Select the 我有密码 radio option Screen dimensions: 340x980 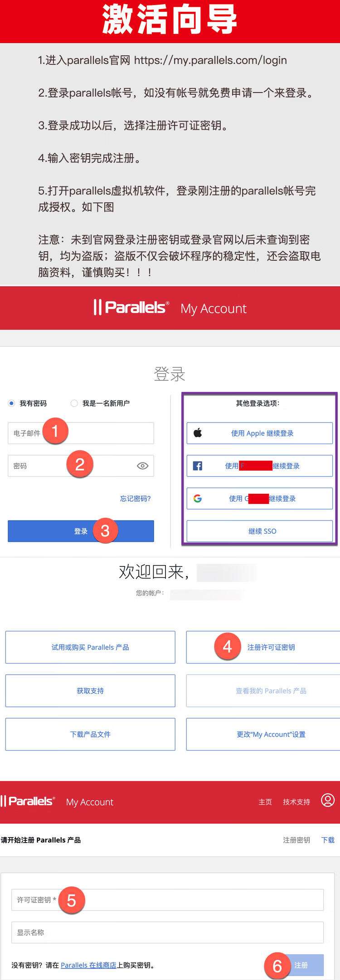tap(12, 403)
